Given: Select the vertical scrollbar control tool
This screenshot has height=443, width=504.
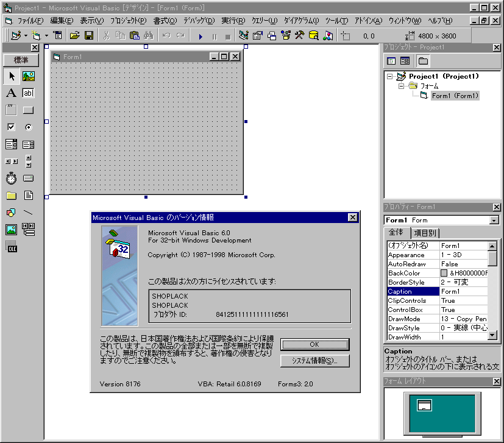Looking at the screenshot, I should coord(28,161).
